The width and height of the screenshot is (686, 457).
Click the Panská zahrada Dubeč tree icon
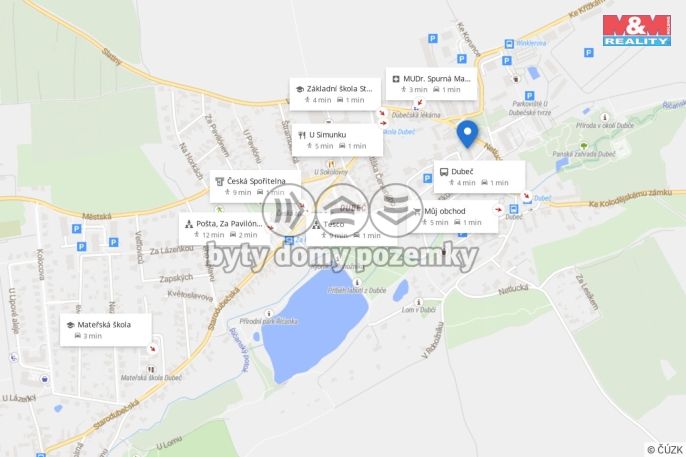pos(584,146)
